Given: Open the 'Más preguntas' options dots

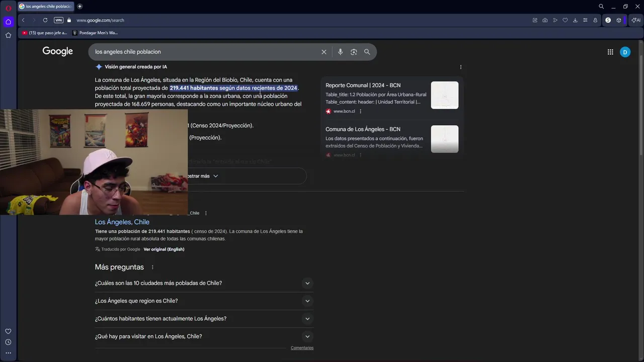Looking at the screenshot, I should tap(152, 267).
